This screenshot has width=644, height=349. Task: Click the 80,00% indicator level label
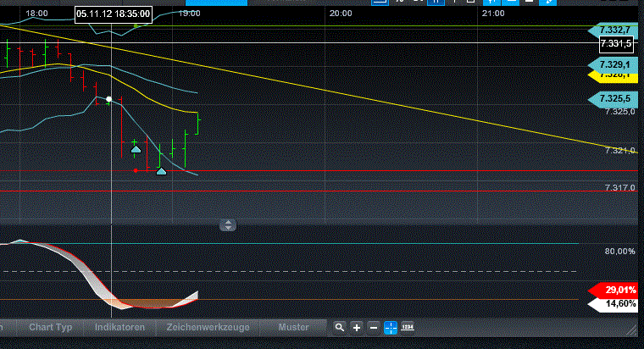coord(619,251)
